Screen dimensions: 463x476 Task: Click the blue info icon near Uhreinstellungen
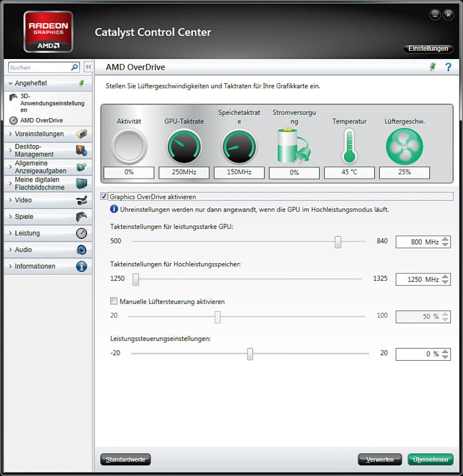[x=114, y=209]
